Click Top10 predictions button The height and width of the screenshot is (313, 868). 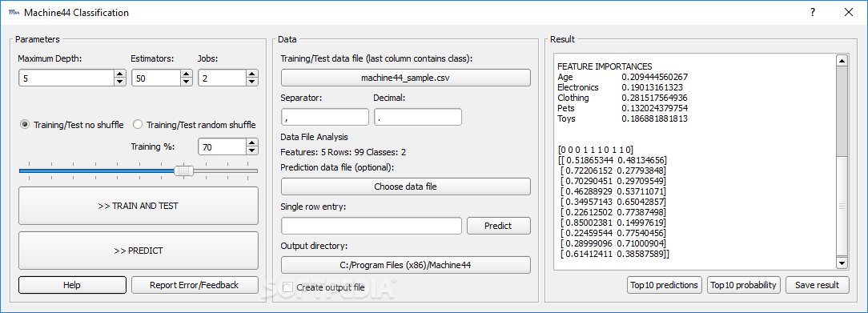click(x=665, y=285)
